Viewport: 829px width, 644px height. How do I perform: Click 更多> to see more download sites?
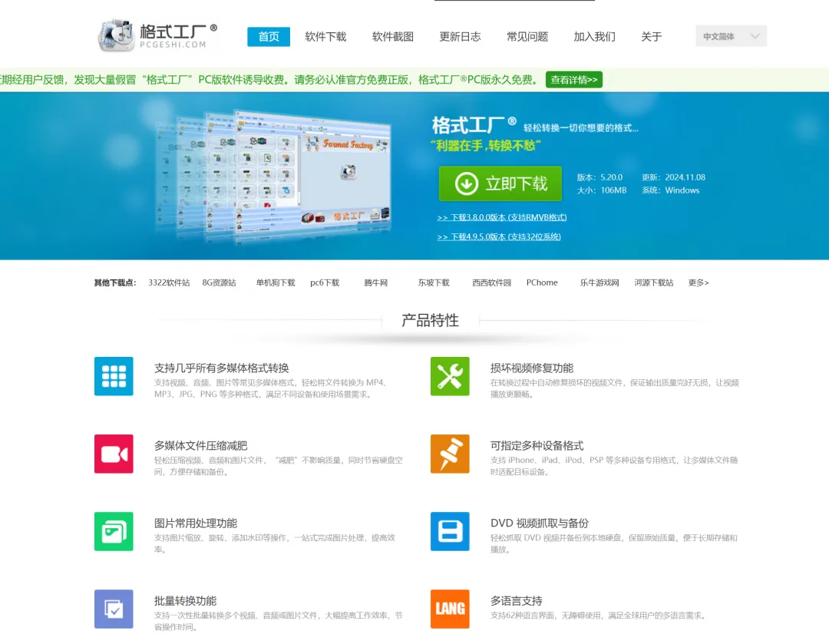699,282
